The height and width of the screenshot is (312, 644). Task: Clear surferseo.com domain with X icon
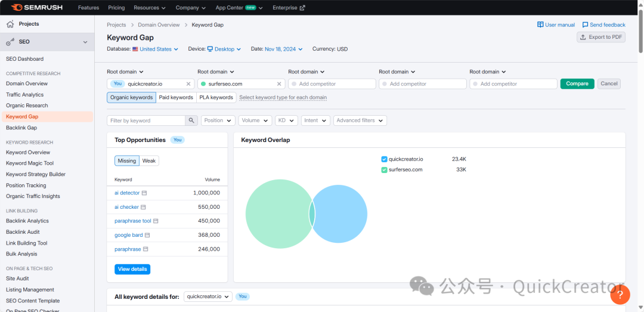279,84
